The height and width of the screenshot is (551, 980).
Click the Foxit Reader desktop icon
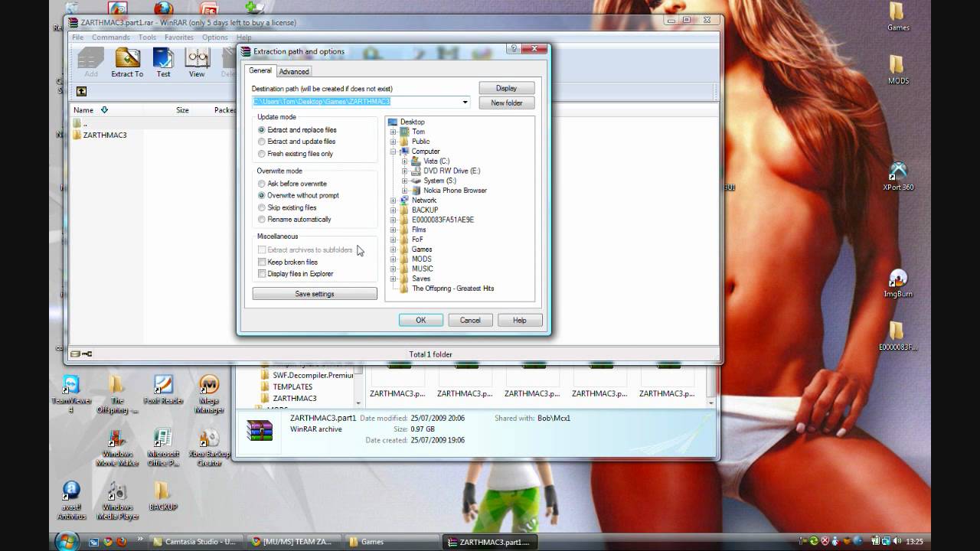click(x=162, y=390)
